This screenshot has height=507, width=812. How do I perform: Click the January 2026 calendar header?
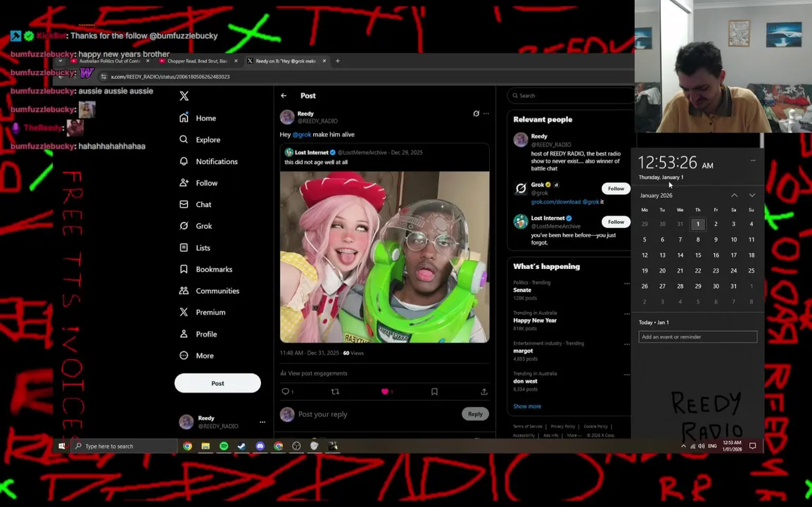656,196
